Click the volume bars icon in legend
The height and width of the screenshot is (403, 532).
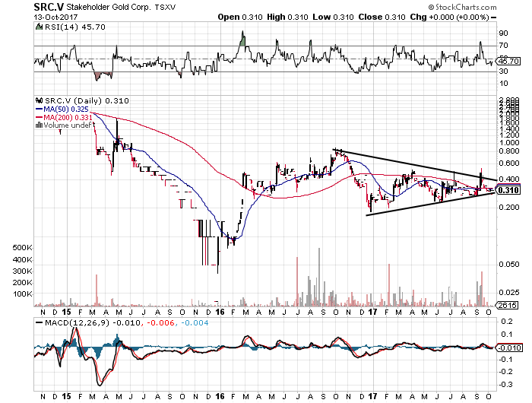pos(39,125)
